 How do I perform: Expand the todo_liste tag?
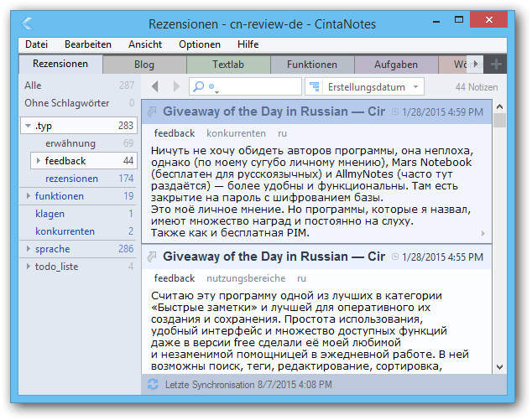coord(29,267)
